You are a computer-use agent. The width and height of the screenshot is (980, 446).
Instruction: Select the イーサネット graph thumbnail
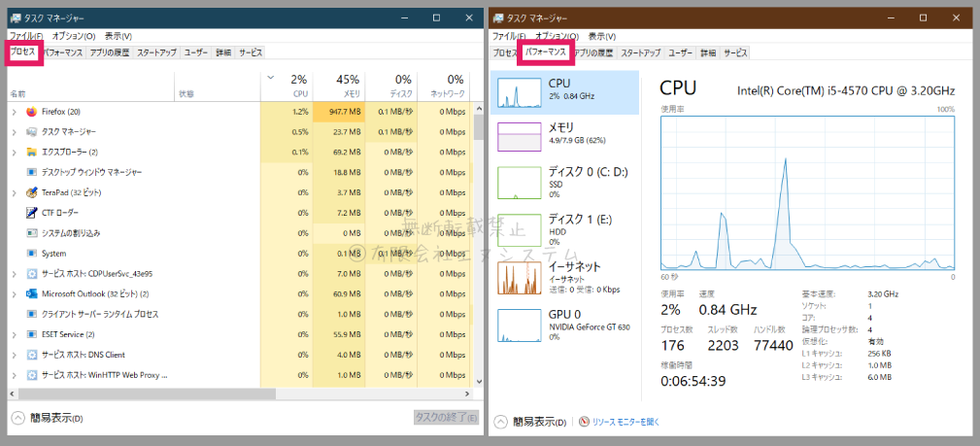coord(520,278)
